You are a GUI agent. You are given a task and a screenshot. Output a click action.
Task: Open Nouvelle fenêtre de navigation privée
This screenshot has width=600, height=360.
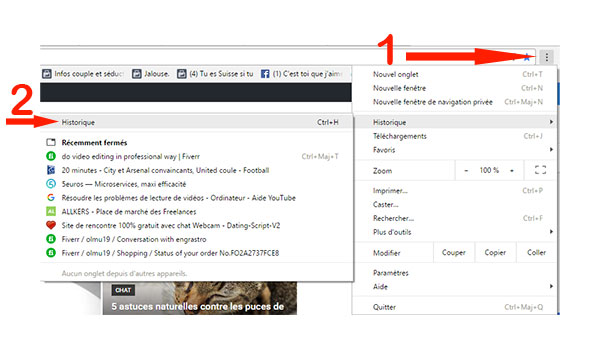[455, 102]
